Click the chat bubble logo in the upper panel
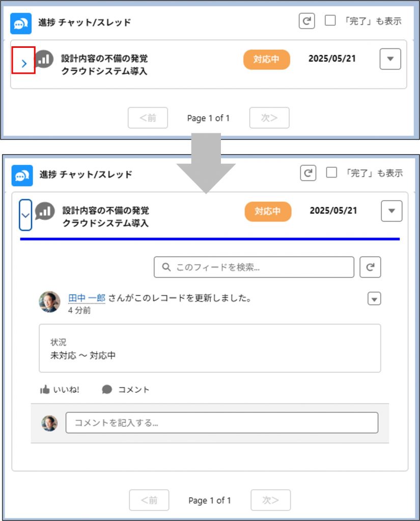The height and width of the screenshot is (521, 420). click(x=21, y=23)
